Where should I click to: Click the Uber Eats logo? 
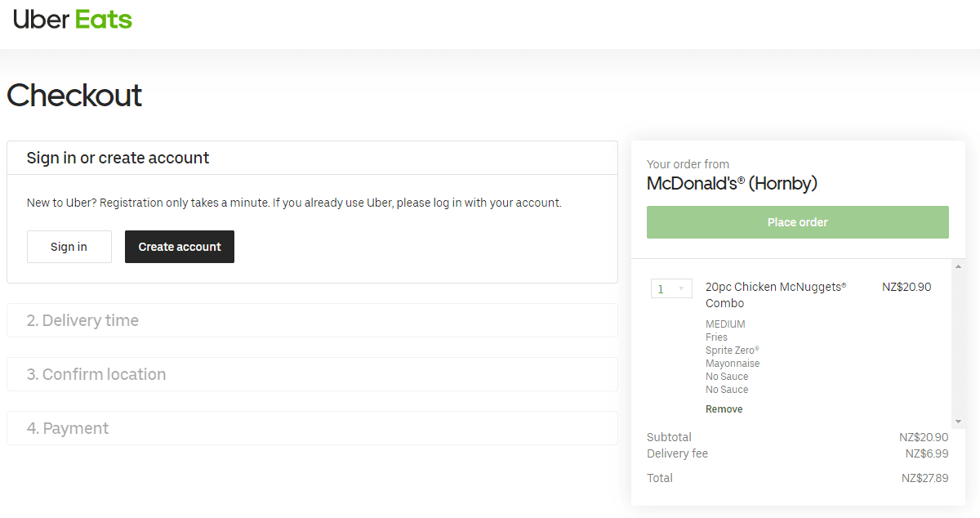[x=73, y=20]
